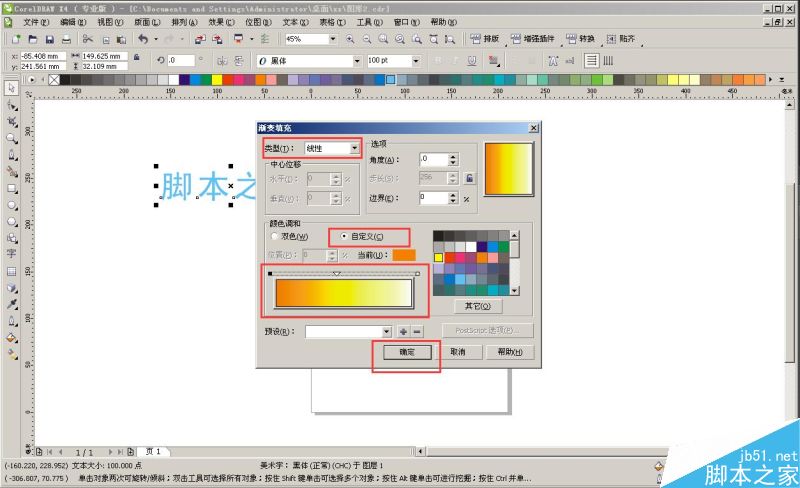Select the Fill bucket tool in toolbox
The width and height of the screenshot is (800, 488).
[x=11, y=337]
